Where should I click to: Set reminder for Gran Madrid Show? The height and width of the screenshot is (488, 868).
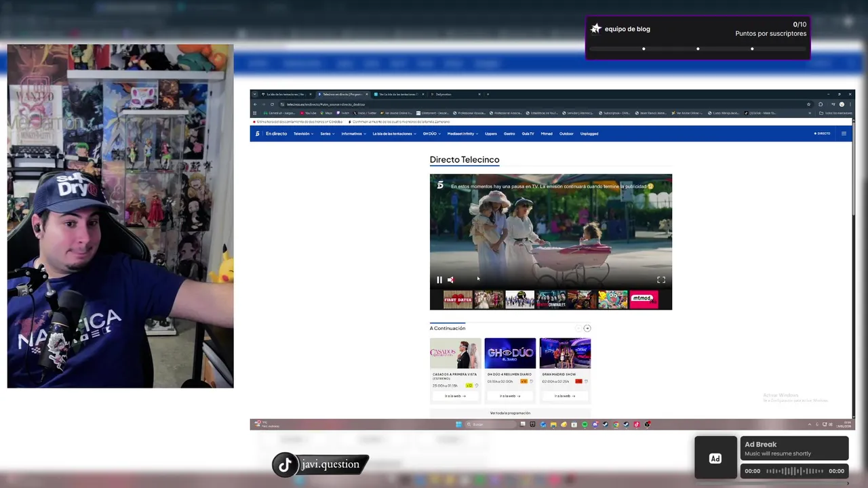[586, 382]
